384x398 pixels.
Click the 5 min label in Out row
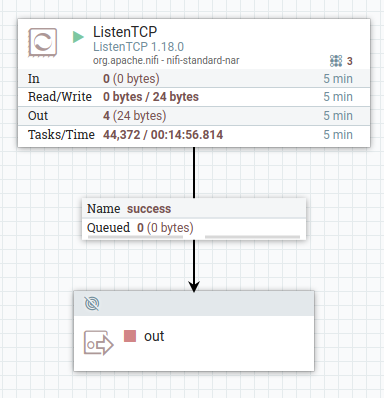338,116
